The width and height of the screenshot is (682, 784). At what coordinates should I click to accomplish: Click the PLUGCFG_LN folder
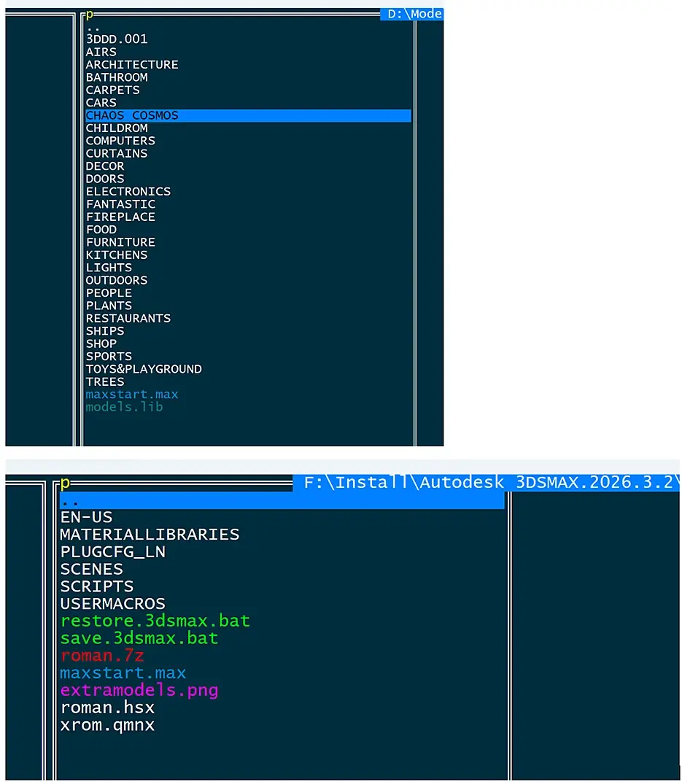pyautogui.click(x=113, y=552)
